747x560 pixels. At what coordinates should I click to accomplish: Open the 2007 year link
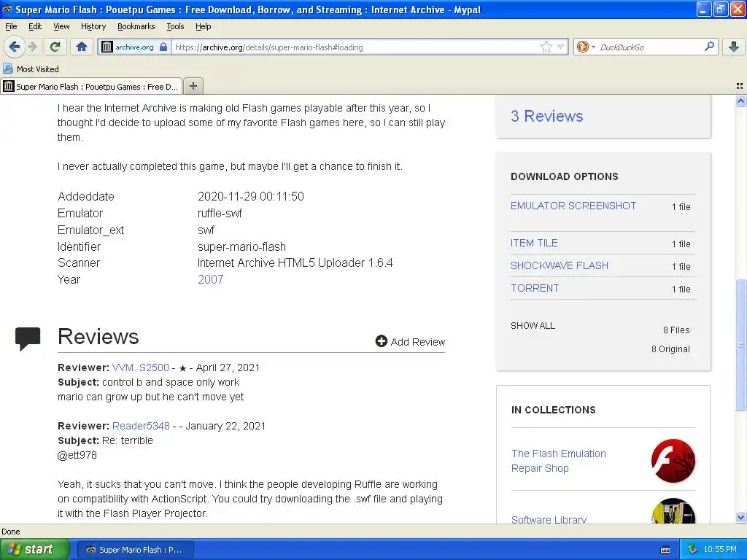211,279
